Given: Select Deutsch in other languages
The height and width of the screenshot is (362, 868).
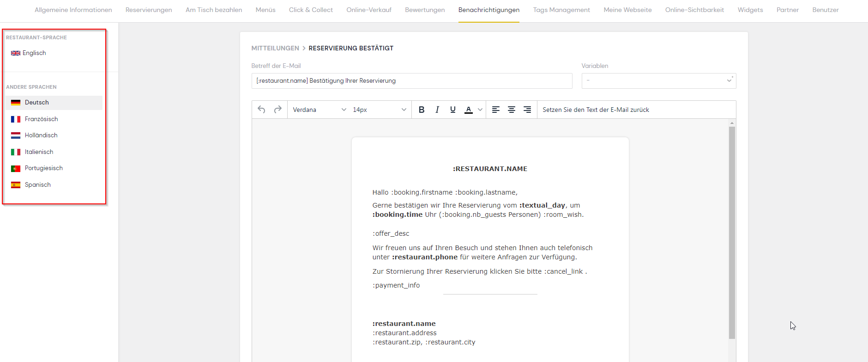Looking at the screenshot, I should point(54,103).
